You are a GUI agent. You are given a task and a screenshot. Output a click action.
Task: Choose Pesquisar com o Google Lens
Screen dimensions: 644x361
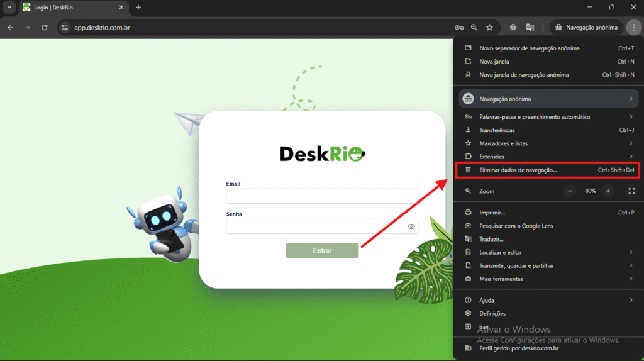pos(548,226)
